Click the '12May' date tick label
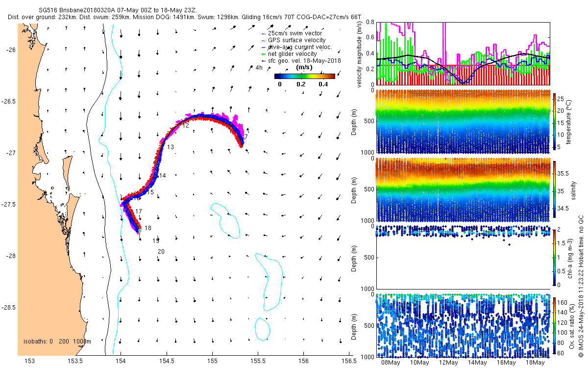Image resolution: width=588 pixels, height=368 pixels. click(448, 363)
